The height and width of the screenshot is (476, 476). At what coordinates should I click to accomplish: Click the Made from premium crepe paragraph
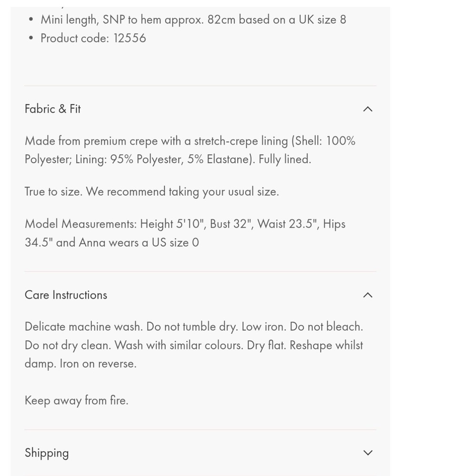pyautogui.click(x=190, y=150)
